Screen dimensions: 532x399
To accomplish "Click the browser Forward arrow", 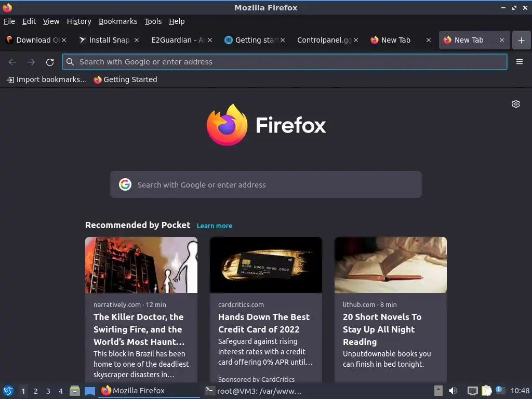I will pos(31,62).
